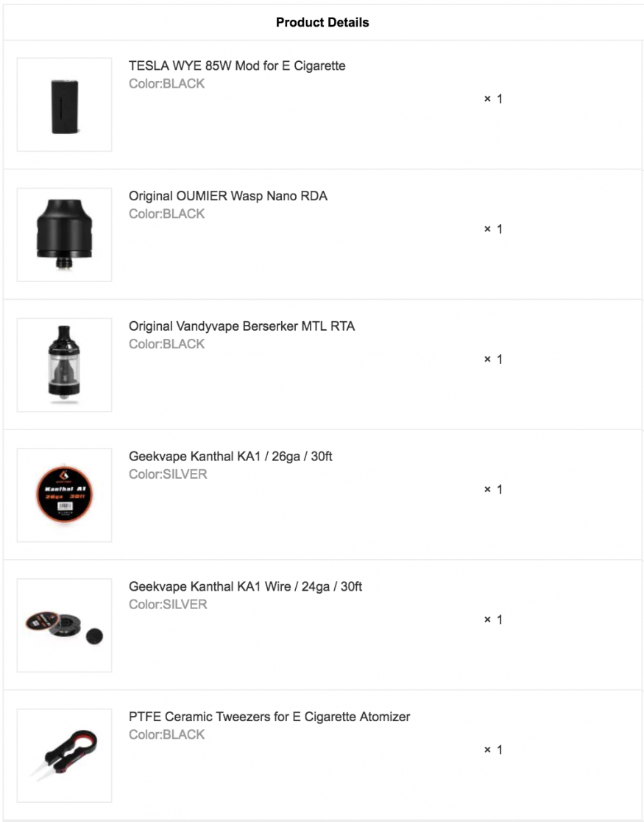Open the OUMIER Wasp Nano RDA image
This screenshot has width=644, height=822.
pyautogui.click(x=64, y=234)
